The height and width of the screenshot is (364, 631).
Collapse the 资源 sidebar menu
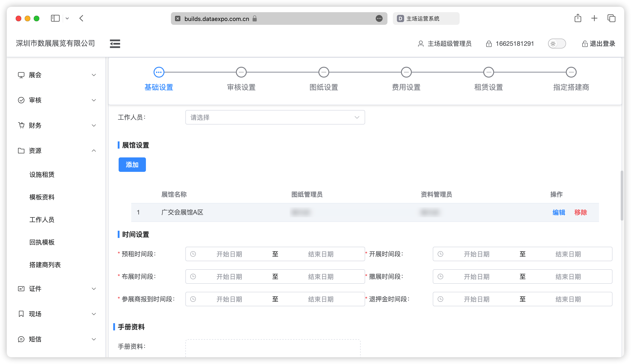[57, 150]
